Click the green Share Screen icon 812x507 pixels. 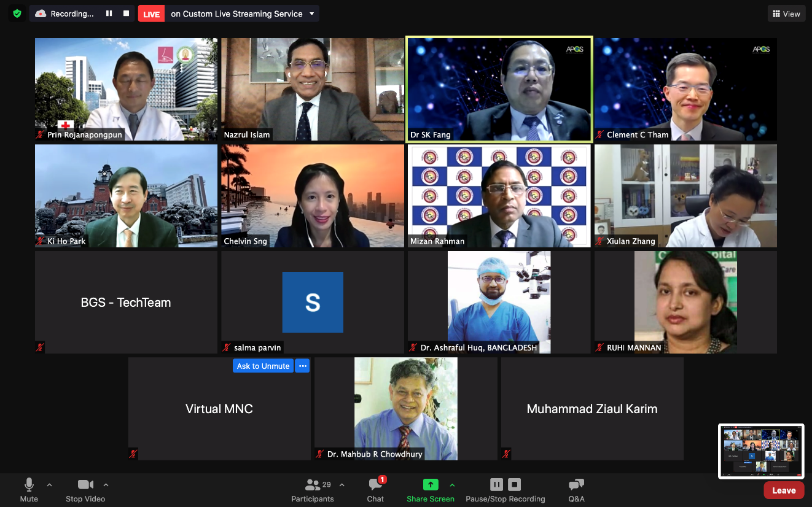click(430, 485)
